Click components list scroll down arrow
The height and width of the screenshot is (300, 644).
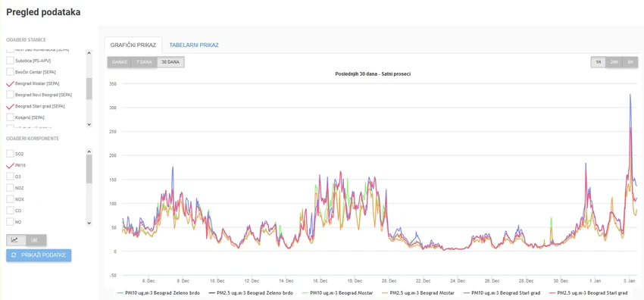[x=89, y=223]
